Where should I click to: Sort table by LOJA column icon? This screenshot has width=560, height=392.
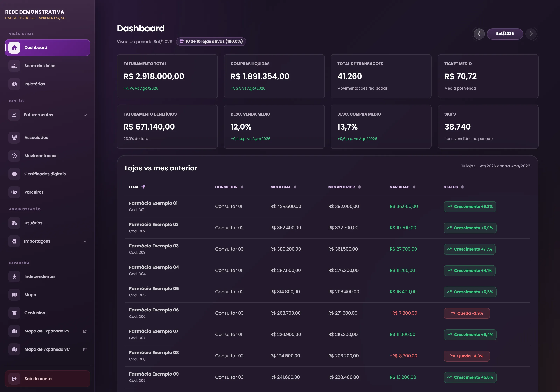point(143,187)
